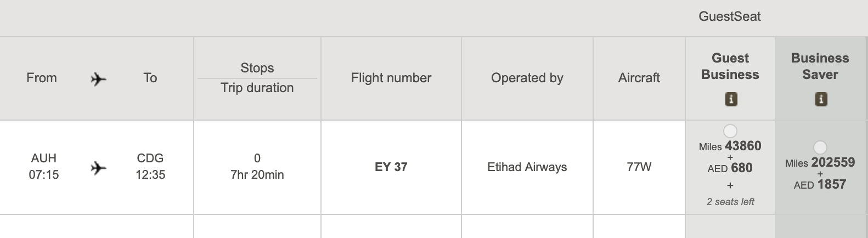Click the GuestSeat header label
The image size is (868, 238).
(x=729, y=16)
